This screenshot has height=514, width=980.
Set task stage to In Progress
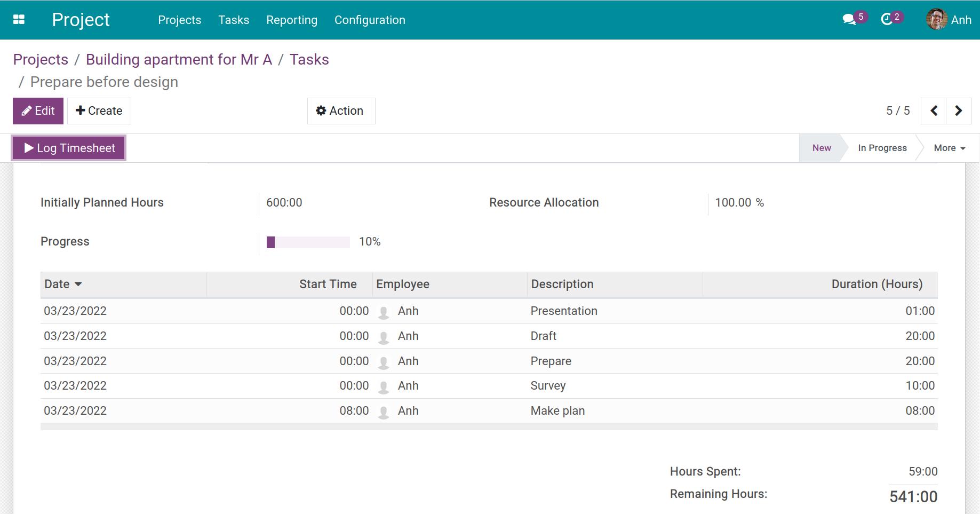tap(882, 148)
